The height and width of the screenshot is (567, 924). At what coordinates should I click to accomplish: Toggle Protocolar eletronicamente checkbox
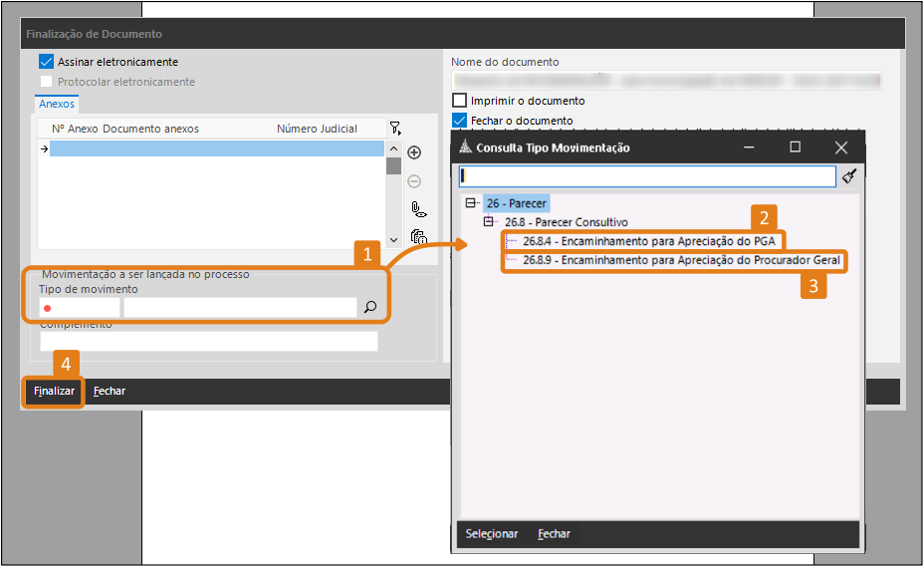click(46, 82)
